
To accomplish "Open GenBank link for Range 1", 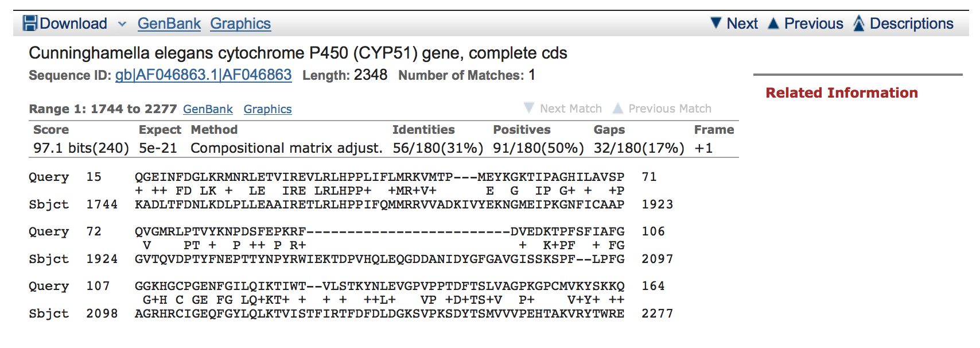I will [208, 109].
